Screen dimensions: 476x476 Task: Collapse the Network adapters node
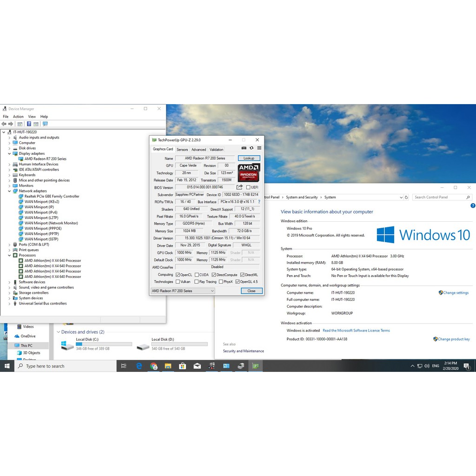click(x=9, y=191)
